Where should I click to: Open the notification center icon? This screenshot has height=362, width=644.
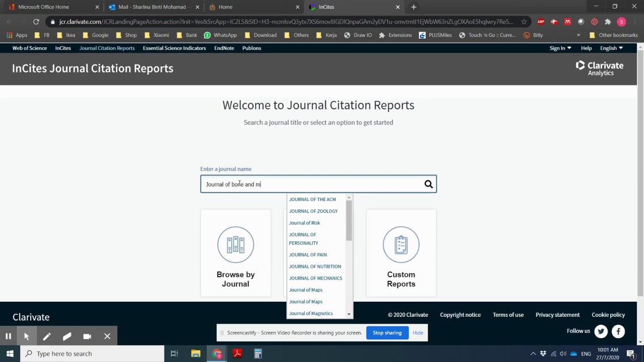point(630,353)
